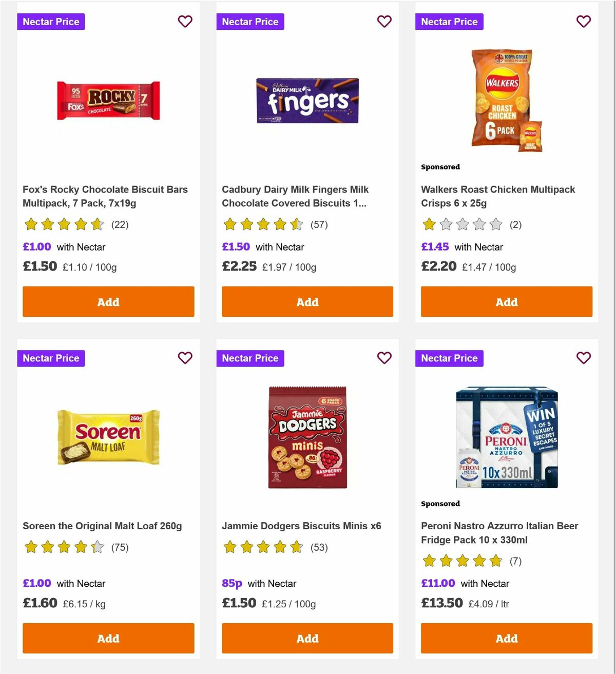Select the Nectar Price badge on Cadbury Fingers
Screen dimensions: 616x674
click(250, 22)
